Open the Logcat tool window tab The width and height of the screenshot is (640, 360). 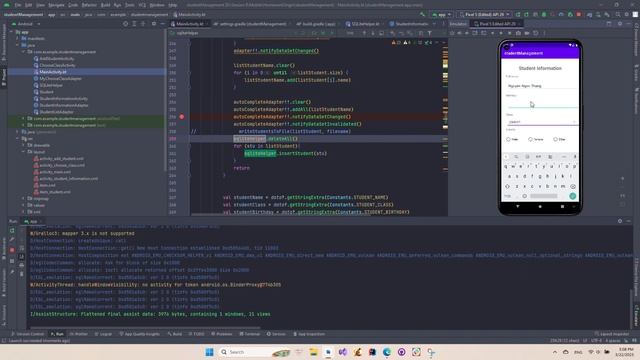click(x=103, y=334)
